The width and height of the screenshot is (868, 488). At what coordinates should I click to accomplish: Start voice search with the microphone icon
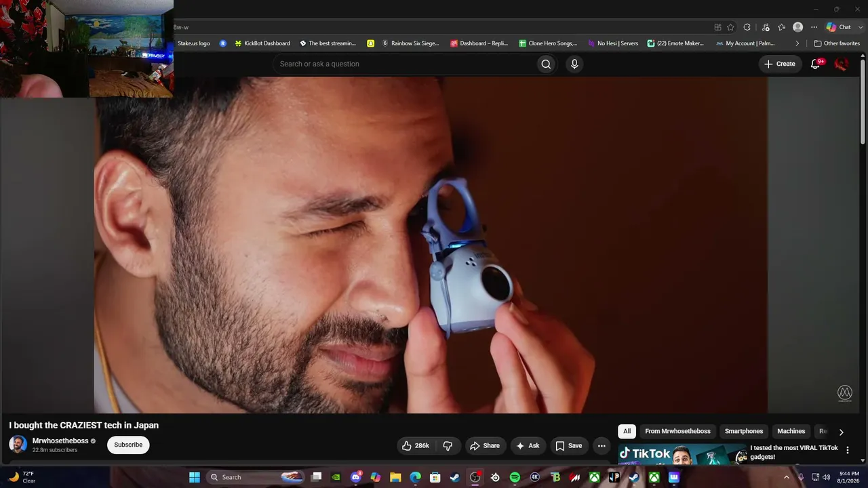point(574,64)
